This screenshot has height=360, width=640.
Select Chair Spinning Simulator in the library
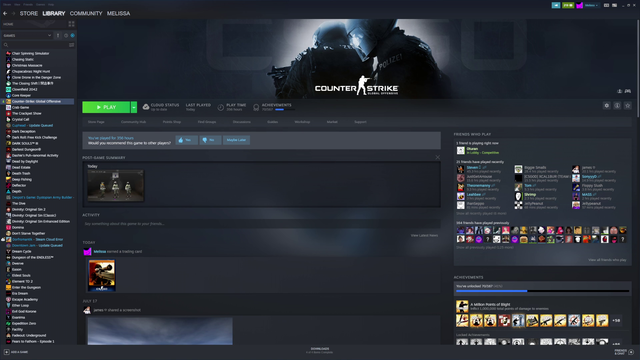30,53
